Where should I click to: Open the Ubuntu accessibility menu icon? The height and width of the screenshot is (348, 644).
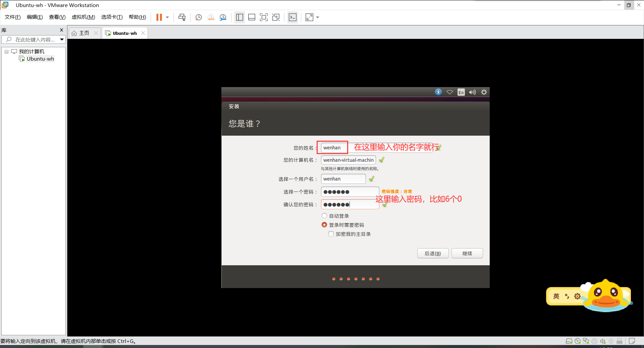tap(438, 92)
